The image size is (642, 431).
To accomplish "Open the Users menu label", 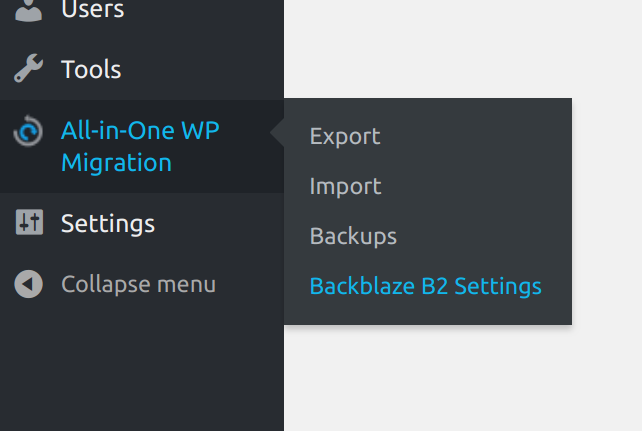I will [x=92, y=10].
